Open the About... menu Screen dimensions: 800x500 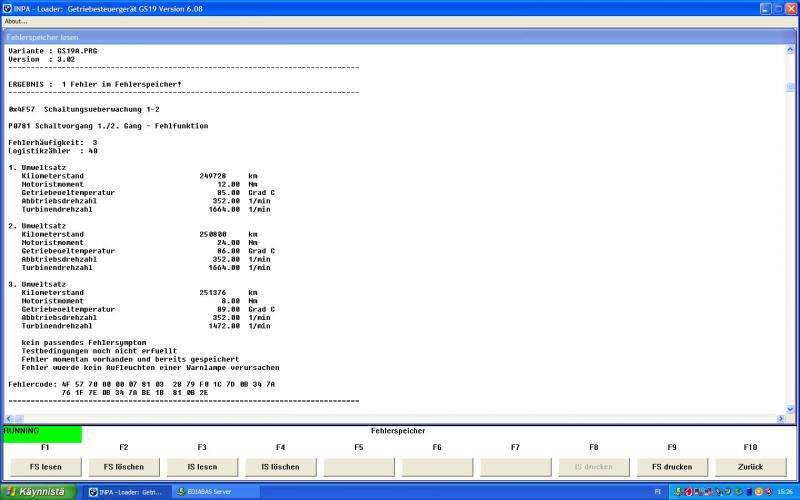coord(16,20)
